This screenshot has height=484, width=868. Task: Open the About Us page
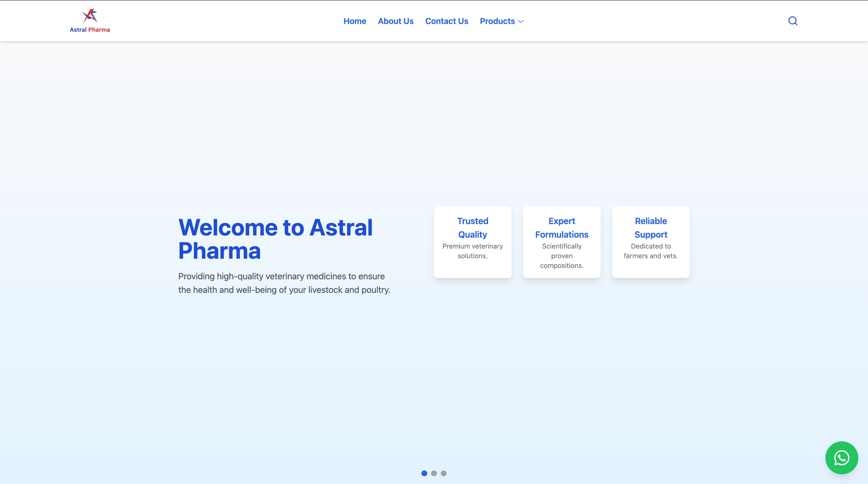[395, 21]
